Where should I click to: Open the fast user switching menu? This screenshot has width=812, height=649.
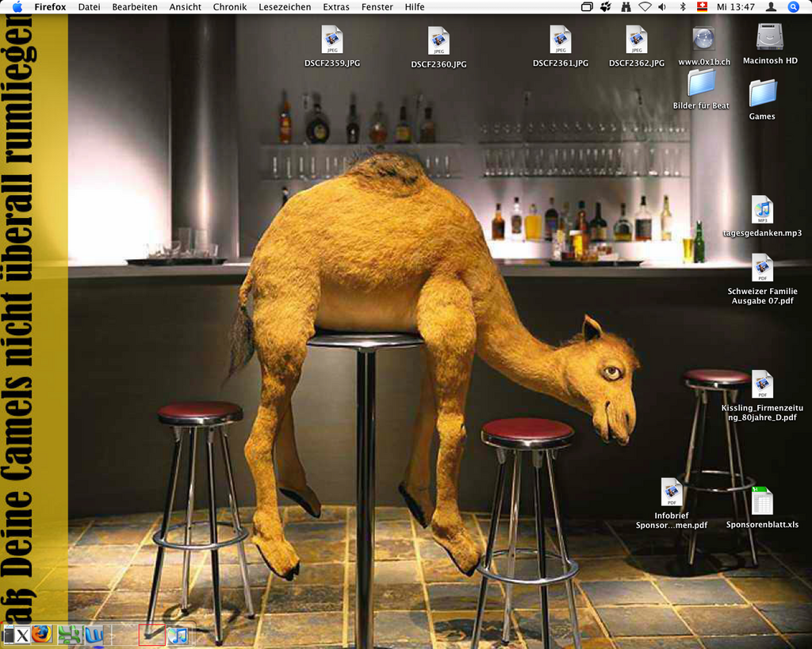point(771,6)
